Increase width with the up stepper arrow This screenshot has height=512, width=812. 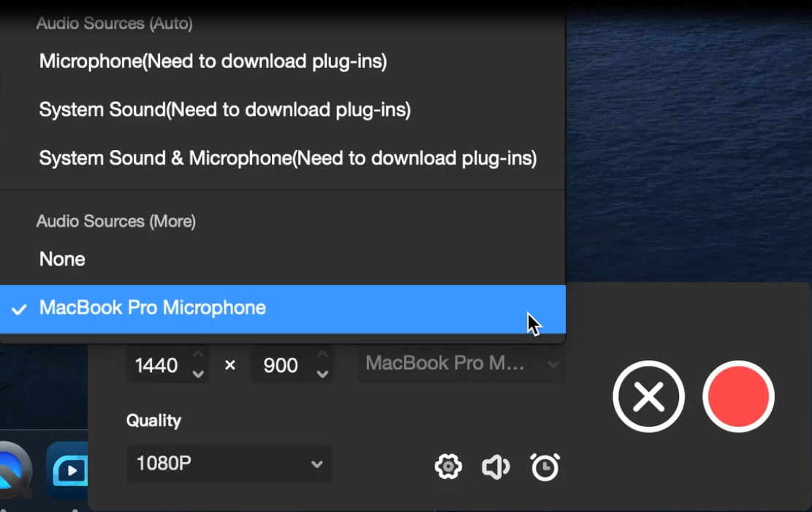pyautogui.click(x=198, y=355)
